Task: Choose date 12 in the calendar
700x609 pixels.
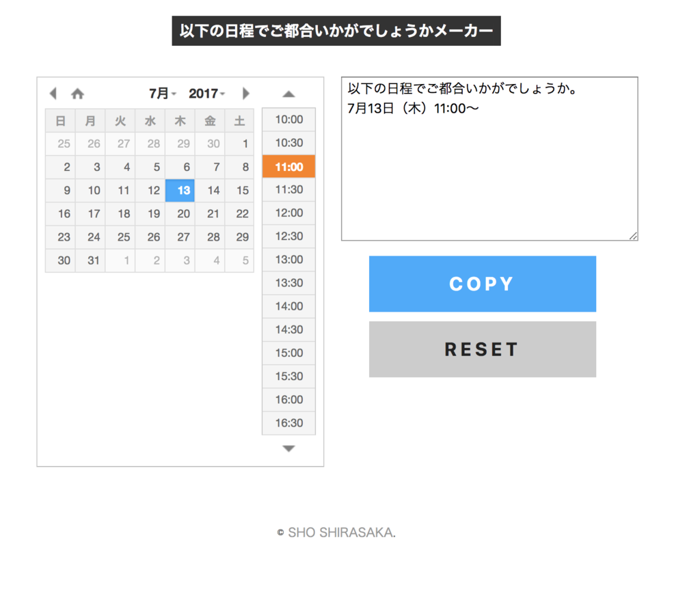Action: click(150, 191)
